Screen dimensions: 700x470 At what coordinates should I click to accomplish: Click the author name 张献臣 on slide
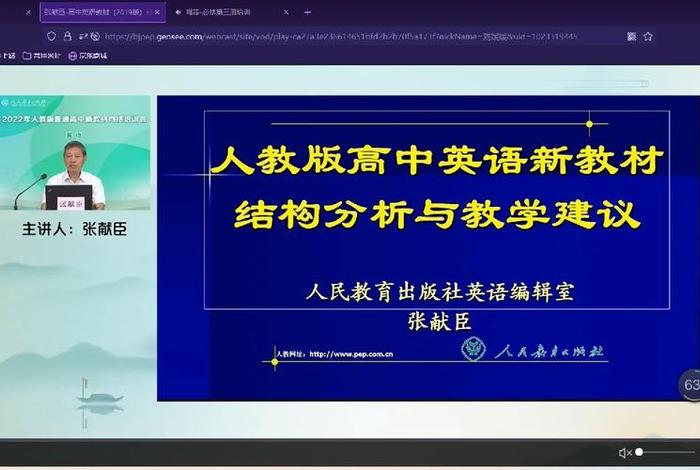pos(439,321)
